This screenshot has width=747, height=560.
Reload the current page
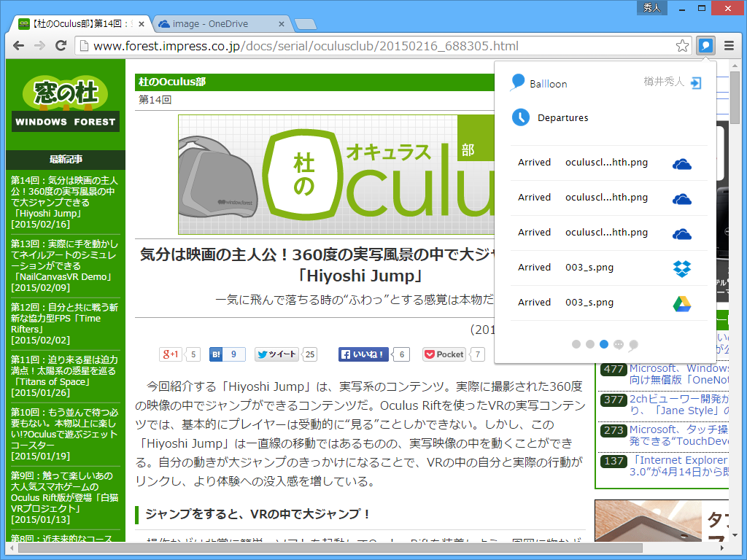pyautogui.click(x=61, y=46)
